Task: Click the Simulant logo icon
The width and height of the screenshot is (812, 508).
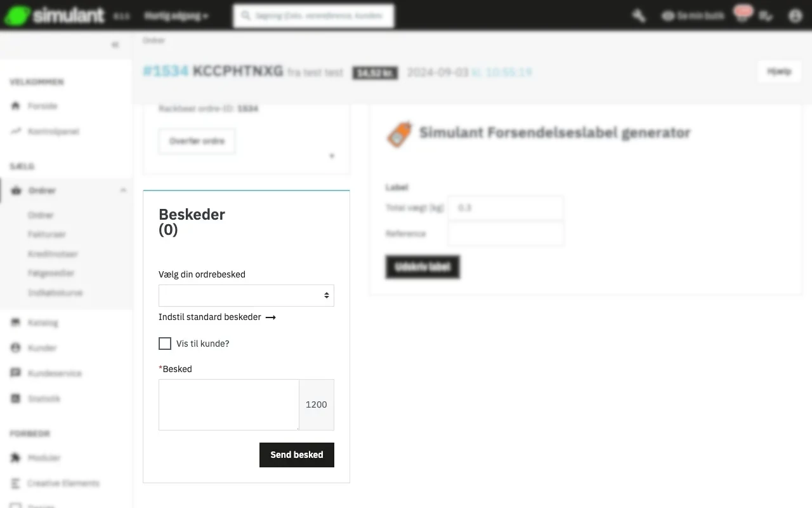Action: point(16,15)
